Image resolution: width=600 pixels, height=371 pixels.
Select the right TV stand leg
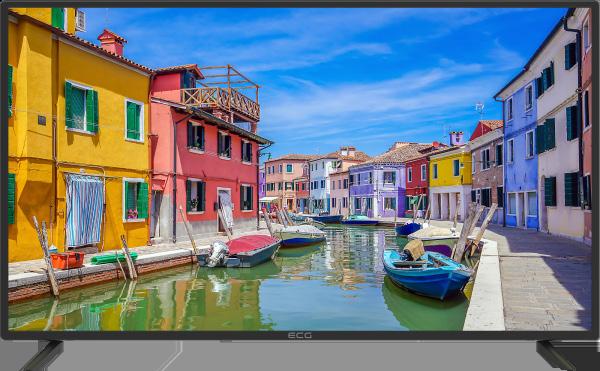tap(562, 355)
